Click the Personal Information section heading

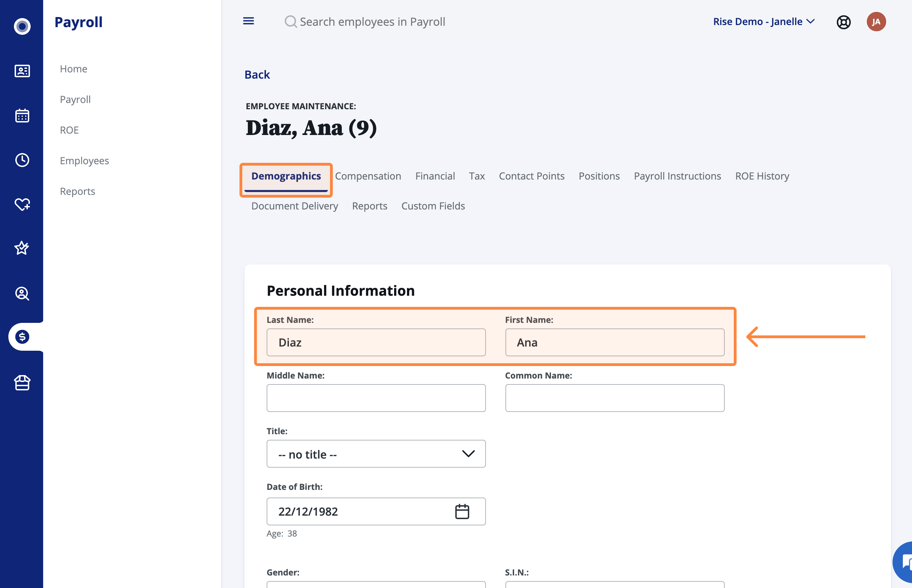pos(340,291)
